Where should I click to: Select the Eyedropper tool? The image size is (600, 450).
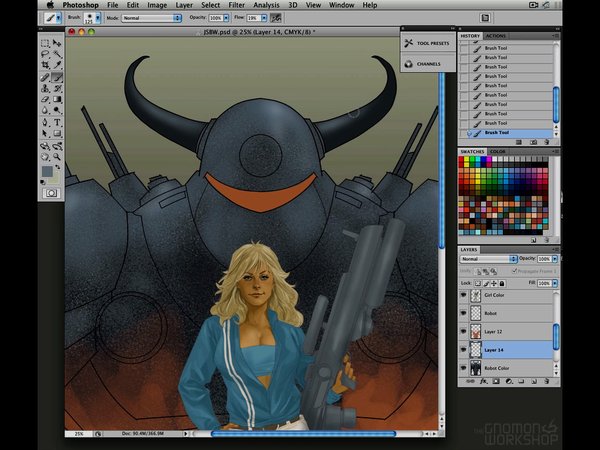point(57,65)
